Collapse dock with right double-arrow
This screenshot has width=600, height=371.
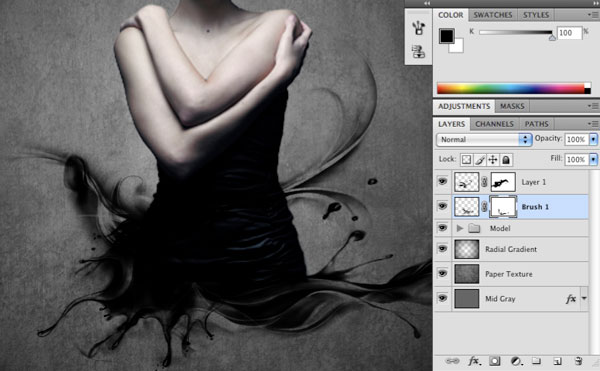coord(595,3)
